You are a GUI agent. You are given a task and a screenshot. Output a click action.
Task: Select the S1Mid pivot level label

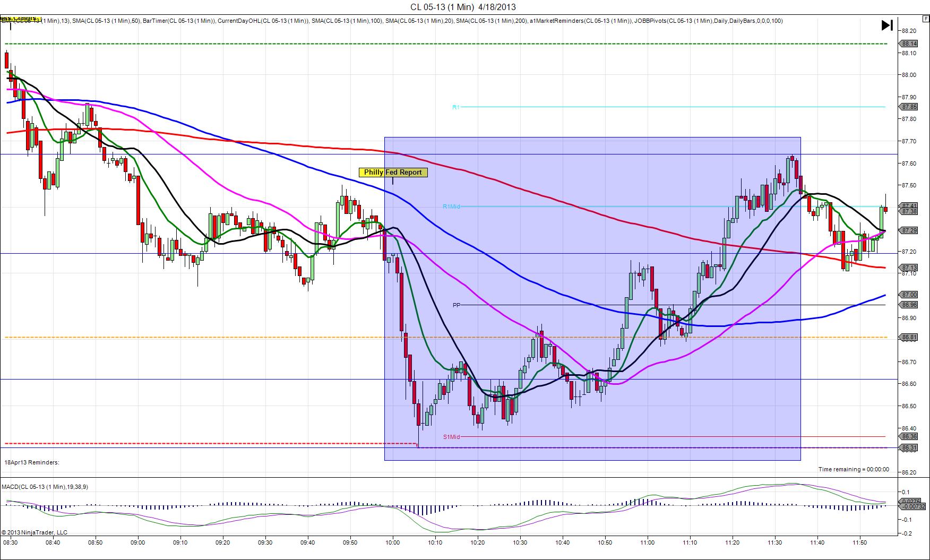(x=451, y=437)
